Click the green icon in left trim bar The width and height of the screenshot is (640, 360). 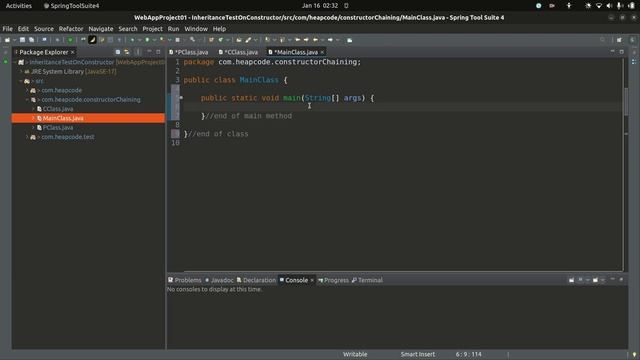click(x=6, y=62)
